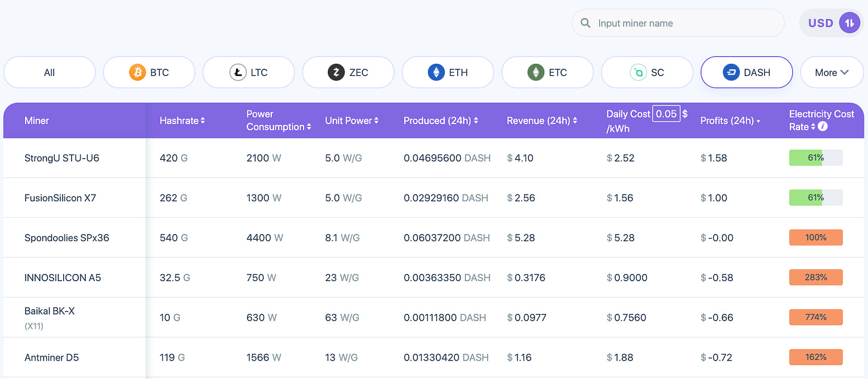Click the 420 G hashrate value

click(x=173, y=158)
